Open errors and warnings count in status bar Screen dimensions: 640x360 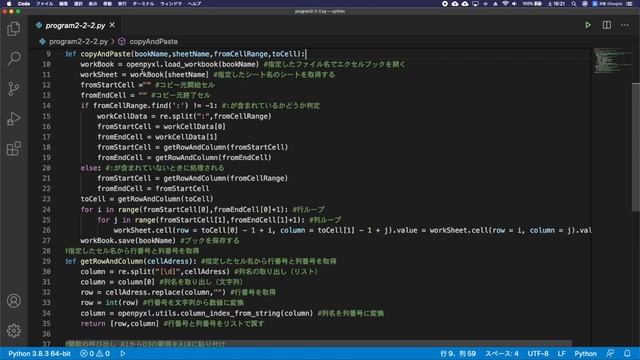(95, 353)
